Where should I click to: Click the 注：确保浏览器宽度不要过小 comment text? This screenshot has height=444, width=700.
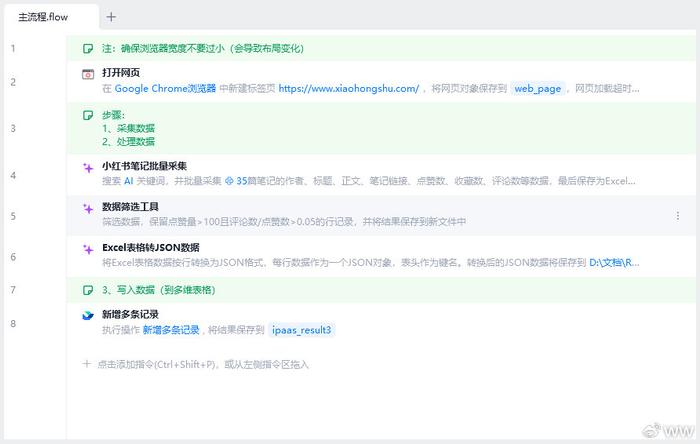point(203,49)
